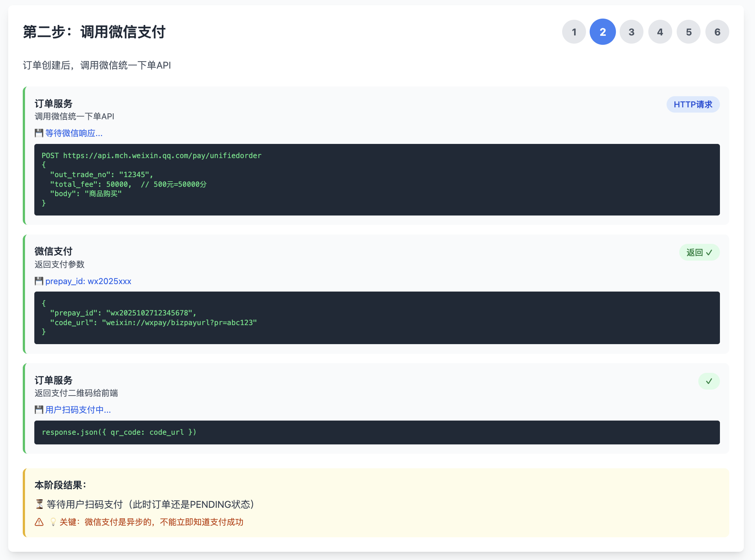Jump to step 3 circle
The image size is (755, 560).
631,32
